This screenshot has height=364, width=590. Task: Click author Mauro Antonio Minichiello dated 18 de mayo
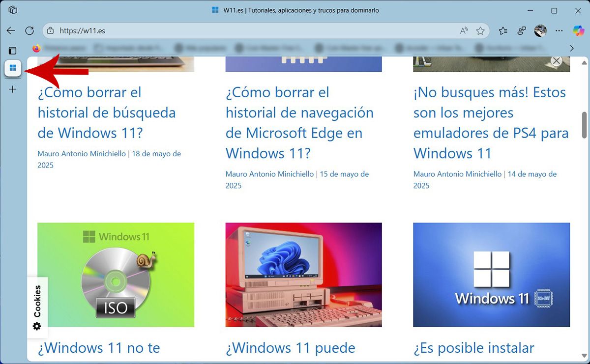(82, 154)
